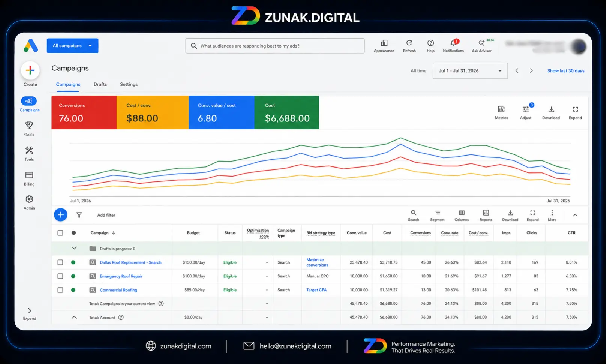Sort by Campaign column header
Viewport: 607px width, 364px height.
103,233
